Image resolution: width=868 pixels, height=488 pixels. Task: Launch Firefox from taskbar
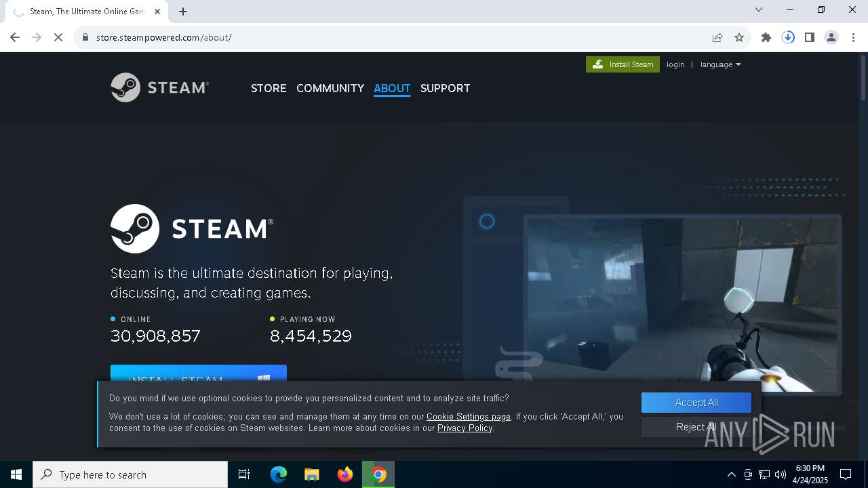345,474
